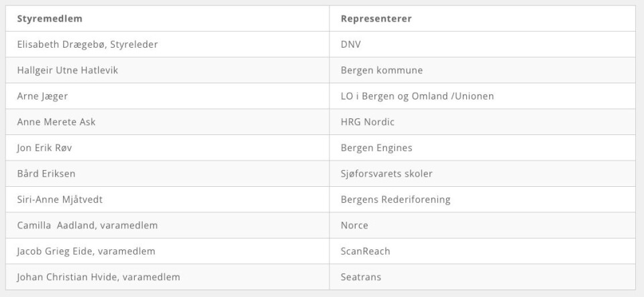This screenshot has width=644, height=297.
Task: Click the Bergen Engines cell
Action: [376, 148]
